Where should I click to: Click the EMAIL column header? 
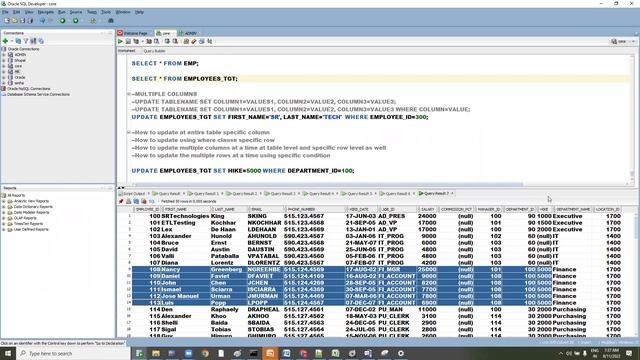tap(257, 209)
